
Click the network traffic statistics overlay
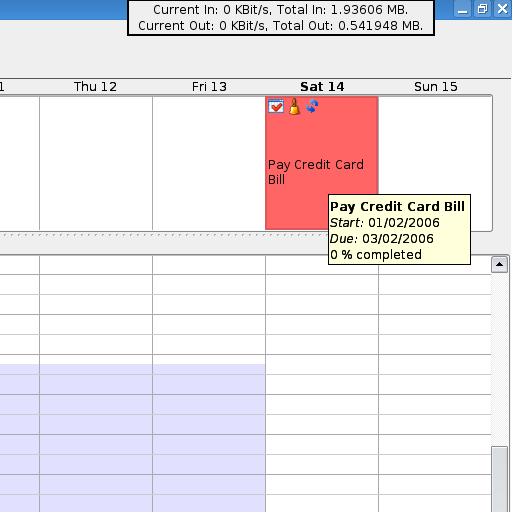point(281,18)
